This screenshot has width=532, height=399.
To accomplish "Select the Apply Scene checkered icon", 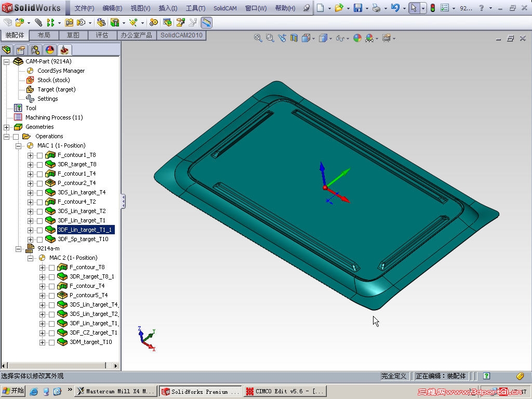I will [369, 38].
